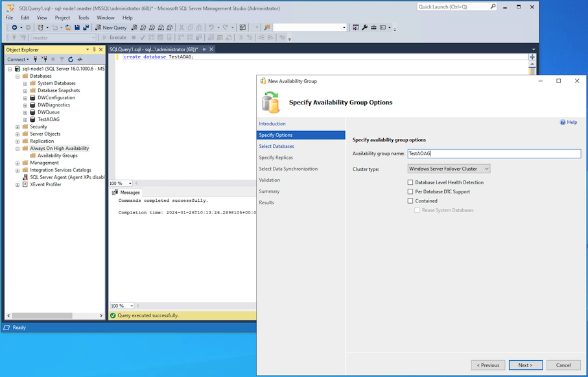Go to the Select Databases wizard step
Viewport: 588px width, 377px height.
[276, 146]
